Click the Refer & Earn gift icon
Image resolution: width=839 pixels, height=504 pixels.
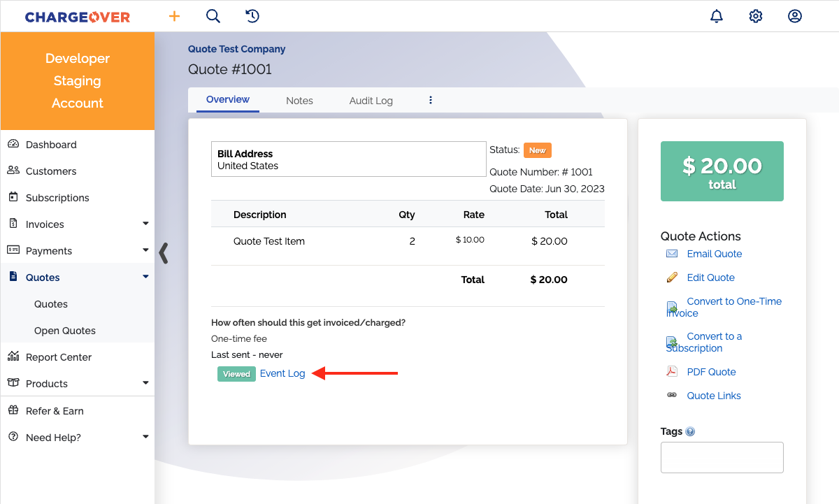coord(13,410)
